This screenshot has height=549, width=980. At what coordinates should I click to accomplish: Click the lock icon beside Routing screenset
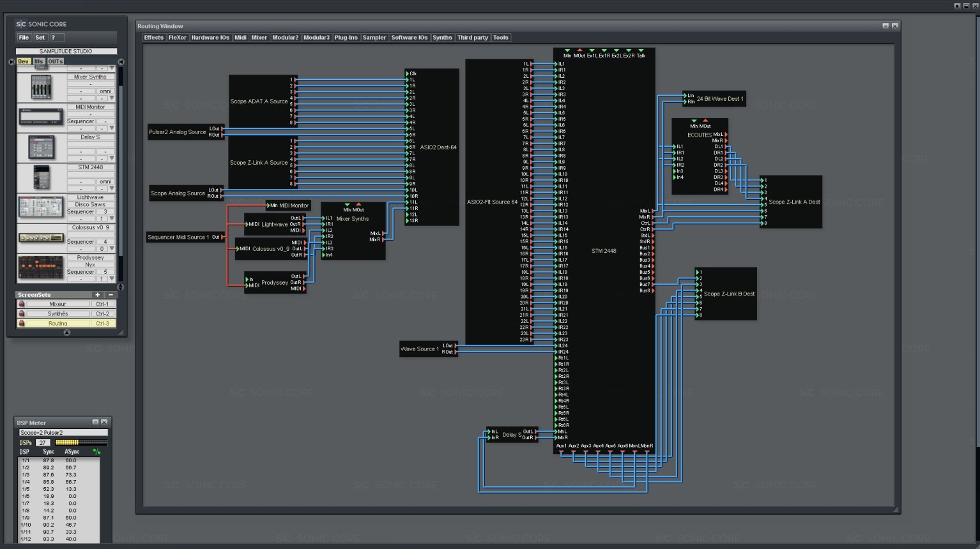(x=22, y=324)
